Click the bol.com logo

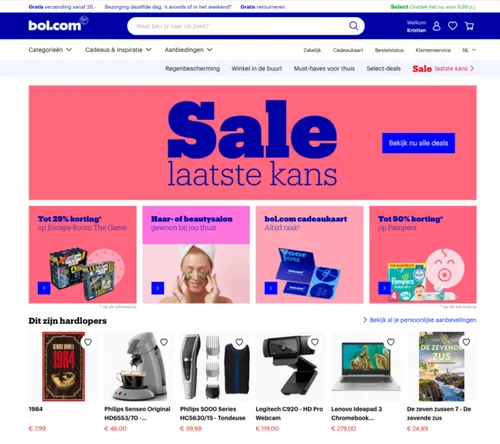[x=58, y=25]
